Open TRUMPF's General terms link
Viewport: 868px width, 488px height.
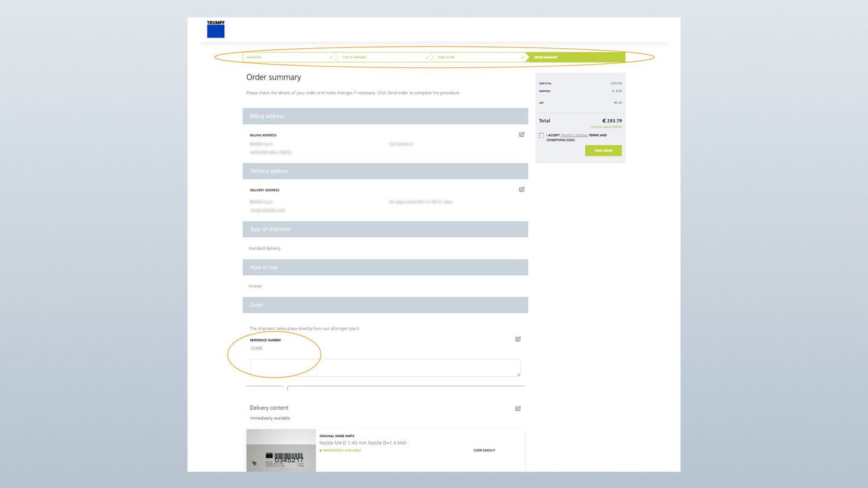click(574, 136)
